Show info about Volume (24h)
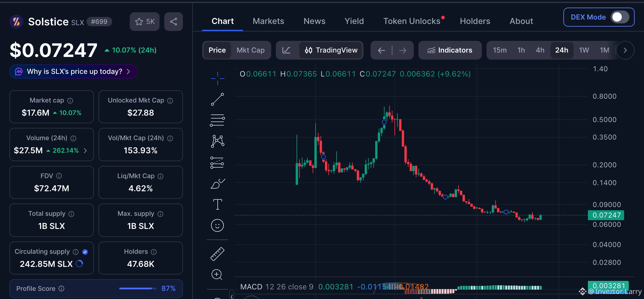 point(73,138)
